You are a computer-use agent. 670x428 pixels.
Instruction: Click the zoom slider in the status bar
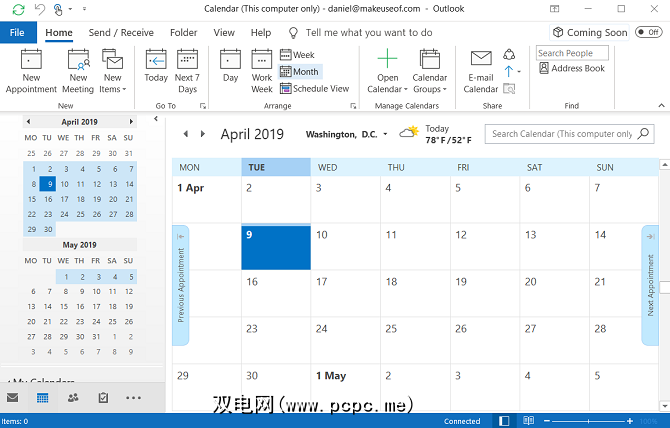588,421
